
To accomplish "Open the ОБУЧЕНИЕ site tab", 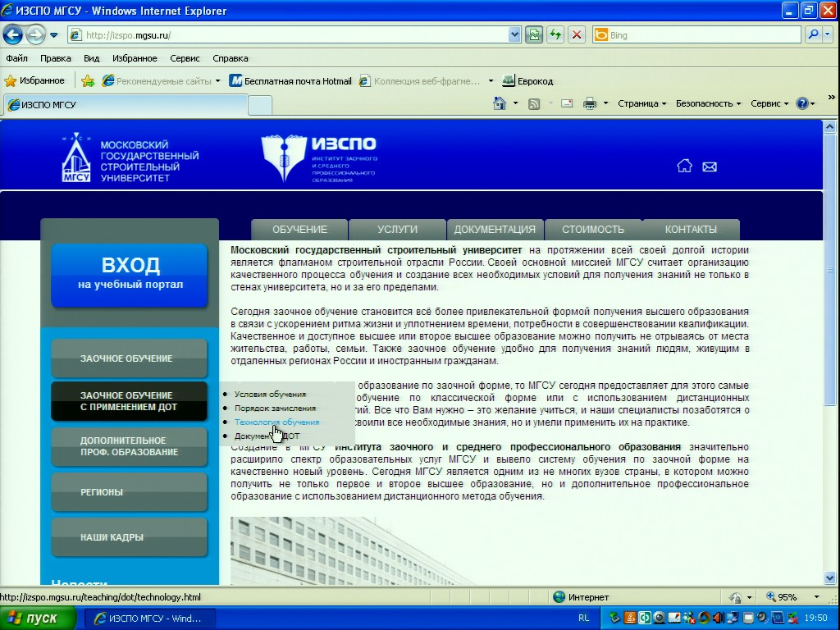I will click(299, 230).
